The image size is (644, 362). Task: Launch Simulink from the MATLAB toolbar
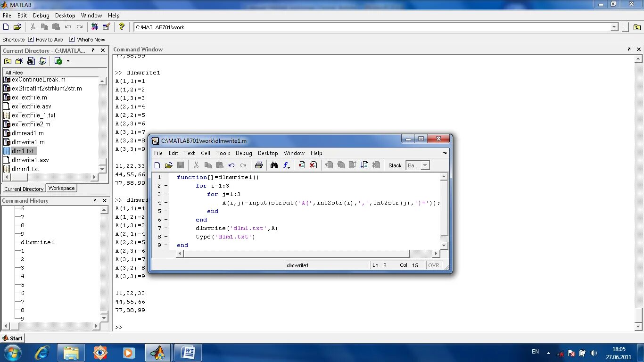click(x=95, y=27)
